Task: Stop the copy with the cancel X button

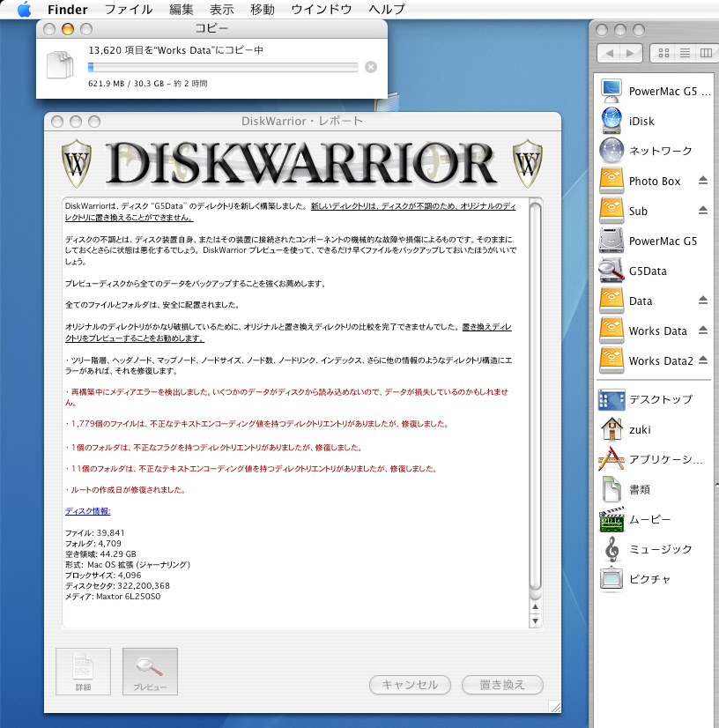Action: [x=371, y=67]
